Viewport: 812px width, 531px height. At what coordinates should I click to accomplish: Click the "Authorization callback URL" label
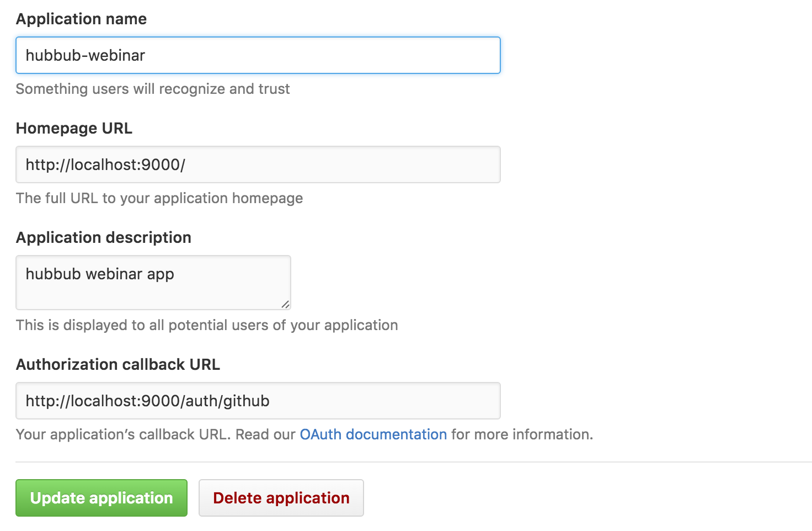pyautogui.click(x=117, y=364)
